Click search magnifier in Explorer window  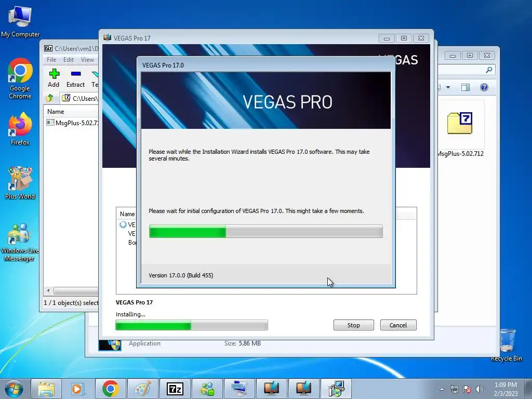coord(488,70)
